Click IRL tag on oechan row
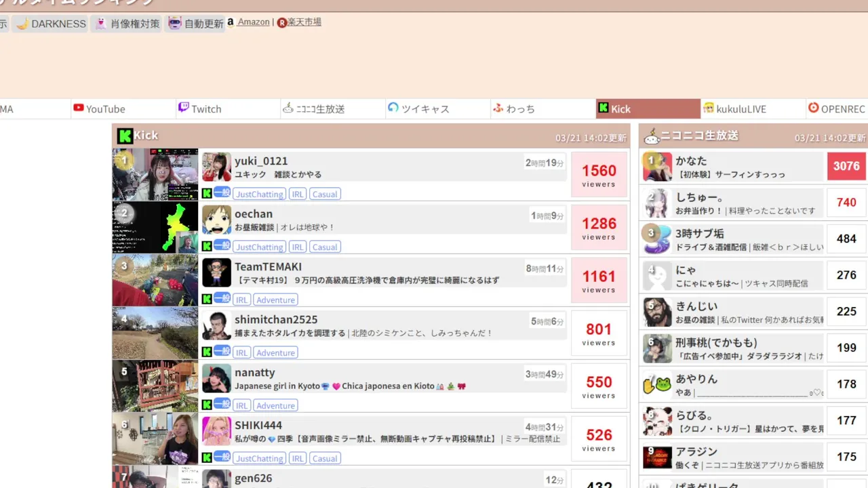 298,247
